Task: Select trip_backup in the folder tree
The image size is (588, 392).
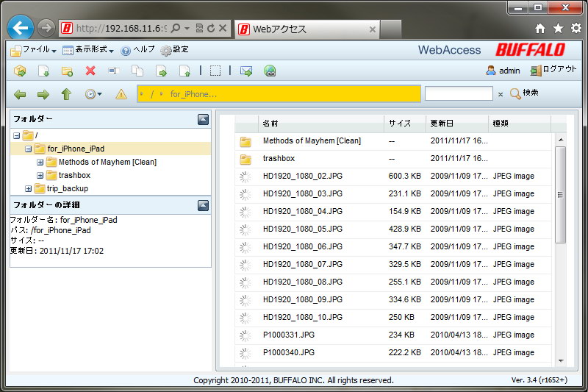Action: [68, 188]
